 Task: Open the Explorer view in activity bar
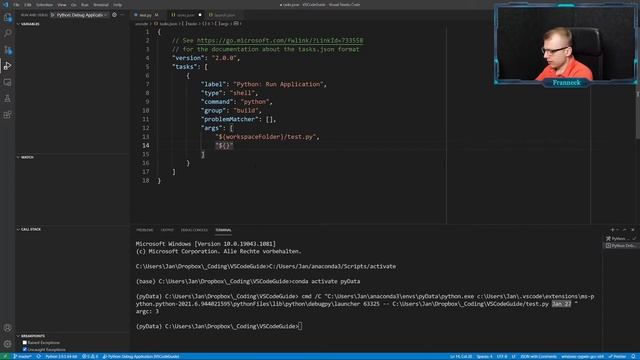click(7, 17)
